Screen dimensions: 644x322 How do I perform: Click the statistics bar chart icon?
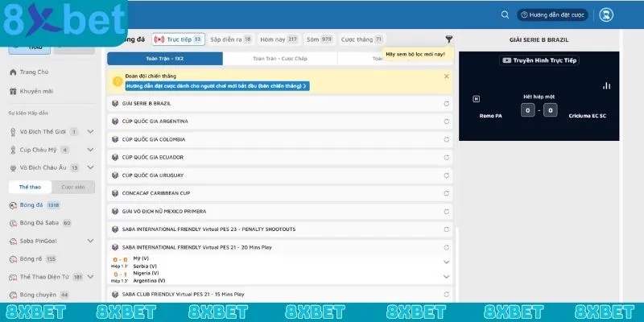pos(606,86)
